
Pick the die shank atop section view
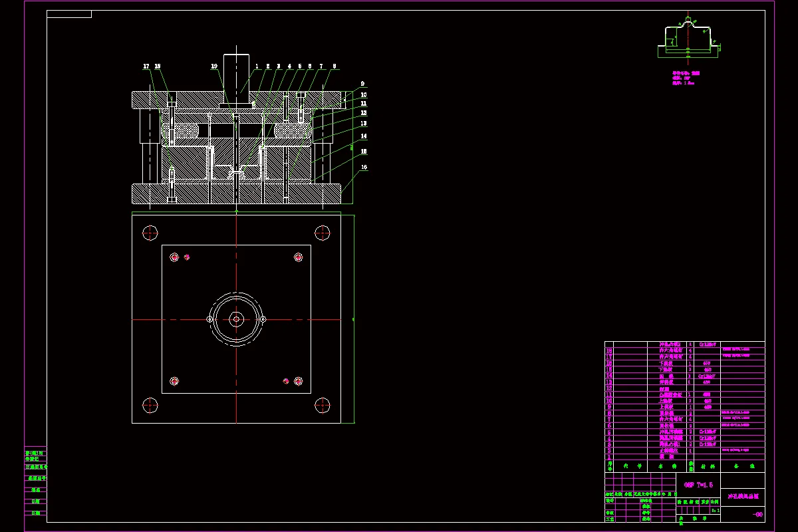(236, 78)
